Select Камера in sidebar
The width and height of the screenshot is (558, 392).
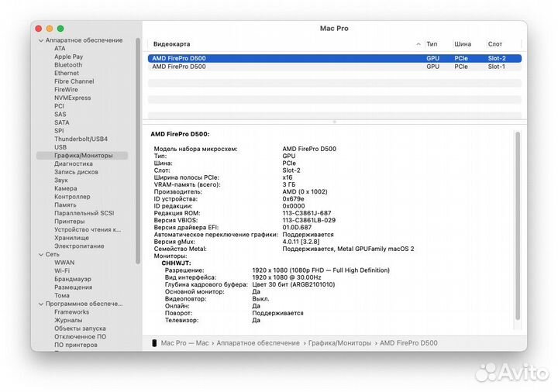65,188
